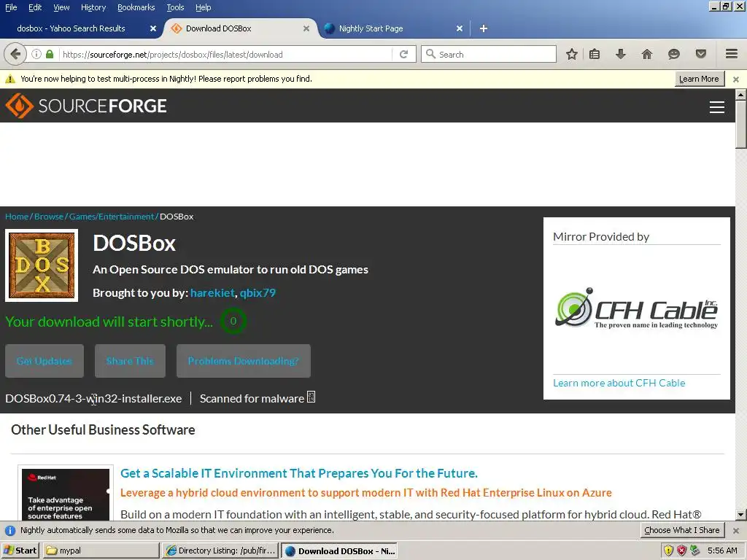Open the View menu
This screenshot has height=560, width=747.
(x=61, y=7)
